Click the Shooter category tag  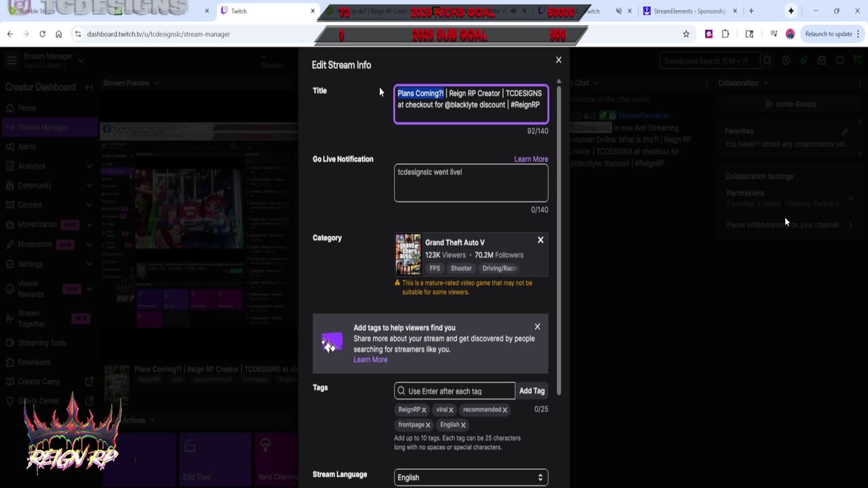(461, 268)
